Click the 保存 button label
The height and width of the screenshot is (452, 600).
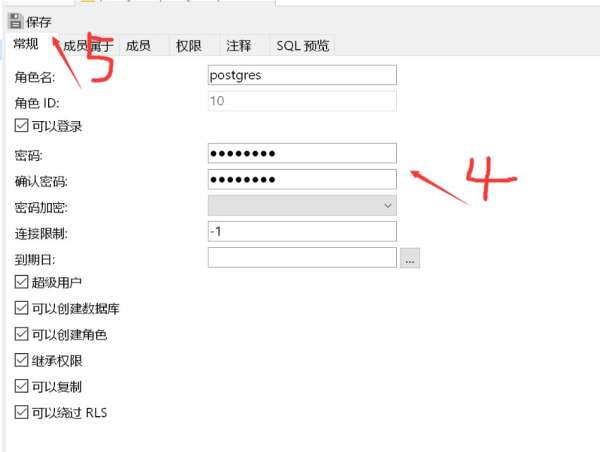(x=39, y=22)
